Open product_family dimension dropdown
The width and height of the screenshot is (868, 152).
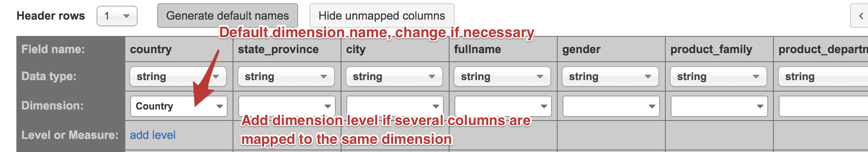point(719,106)
